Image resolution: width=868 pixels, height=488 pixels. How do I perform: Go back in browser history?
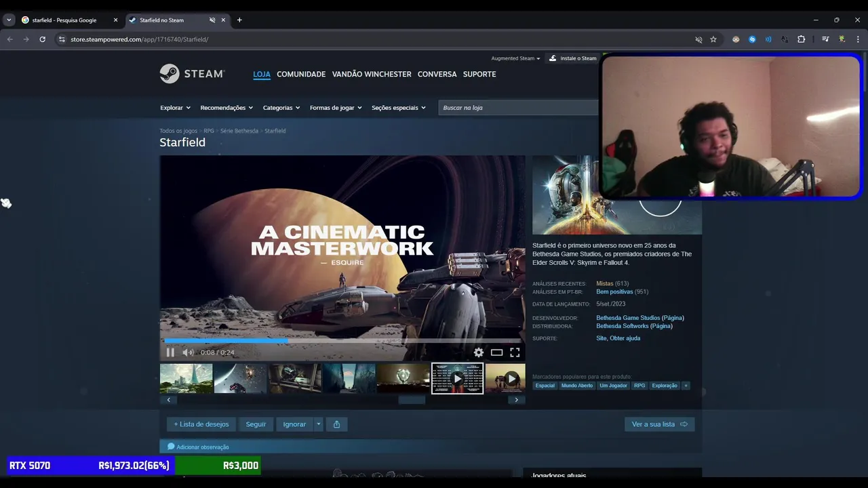point(9,39)
